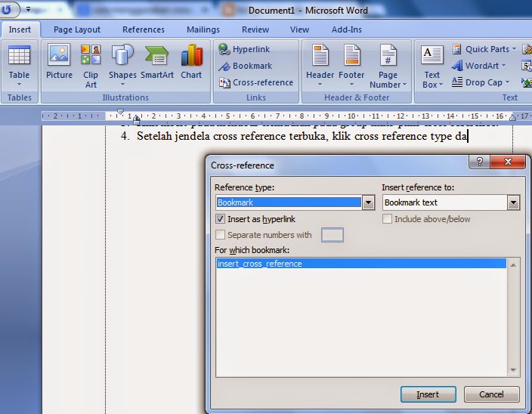Viewport: 532px width, 414px height.
Task: Open the Quick Parts menu
Action: [x=484, y=49]
